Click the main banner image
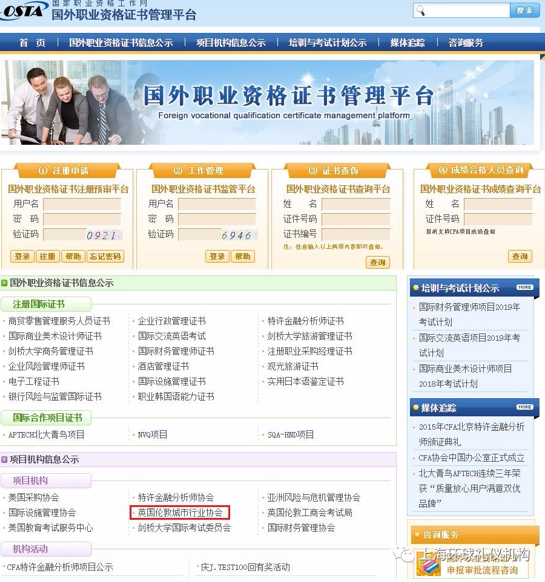Screen dimensions: 545x582 point(268,102)
